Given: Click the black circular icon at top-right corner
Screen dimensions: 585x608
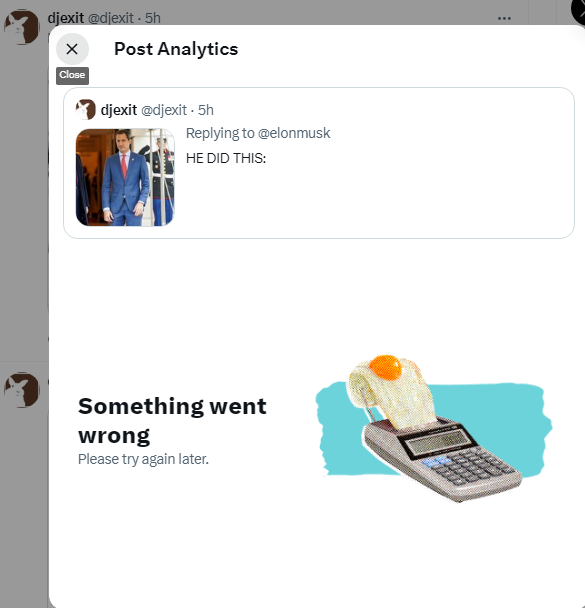Looking at the screenshot, I should (578, 12).
